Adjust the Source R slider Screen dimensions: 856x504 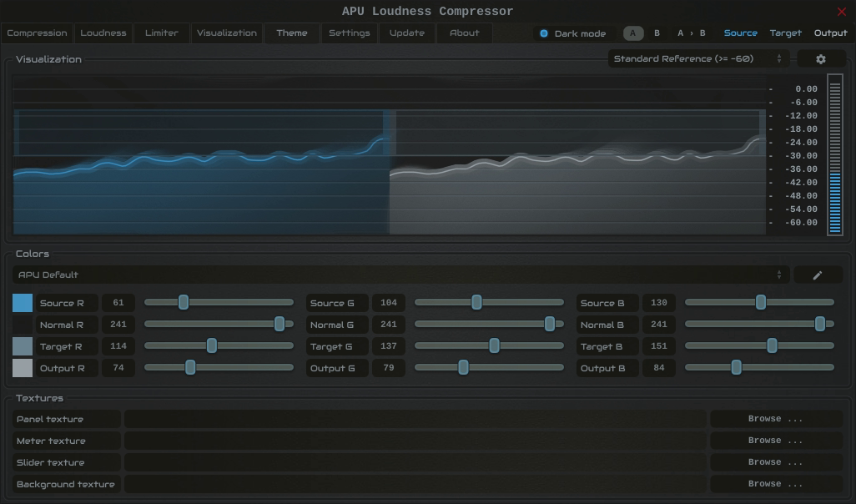(219, 302)
